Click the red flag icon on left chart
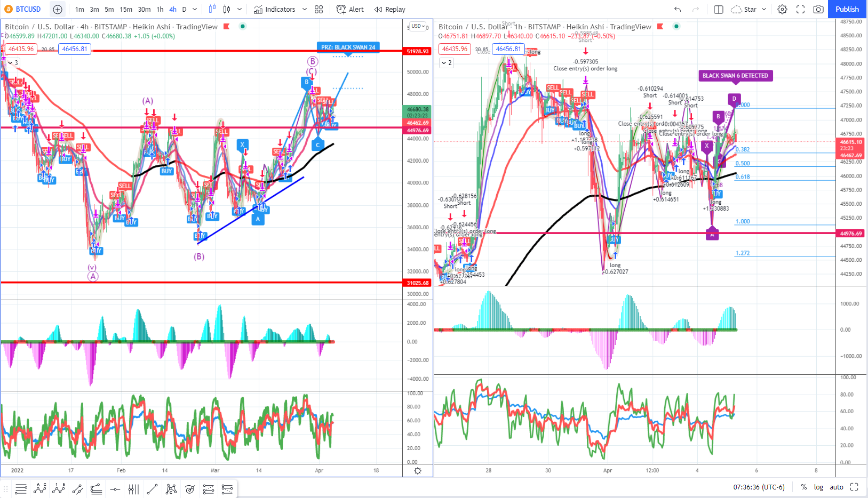Viewport: 868px width, 498px height. [227, 27]
